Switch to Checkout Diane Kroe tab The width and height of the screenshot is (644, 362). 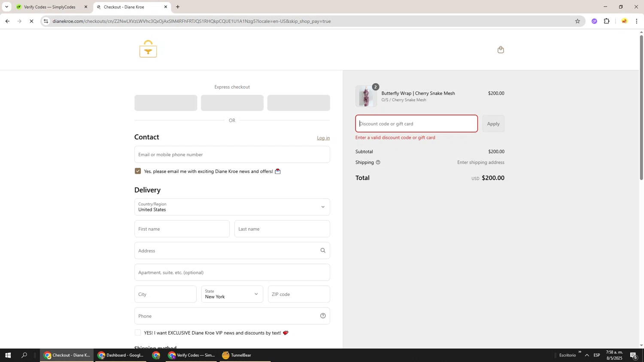(x=132, y=7)
